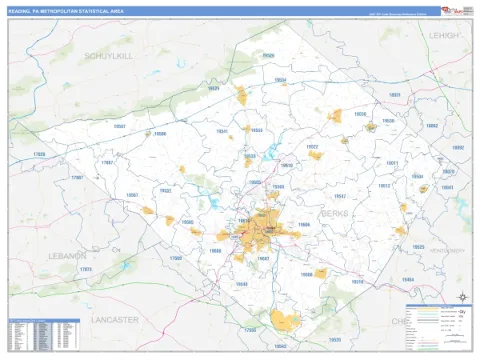Click ZIP code label 19608

[x=215, y=251]
